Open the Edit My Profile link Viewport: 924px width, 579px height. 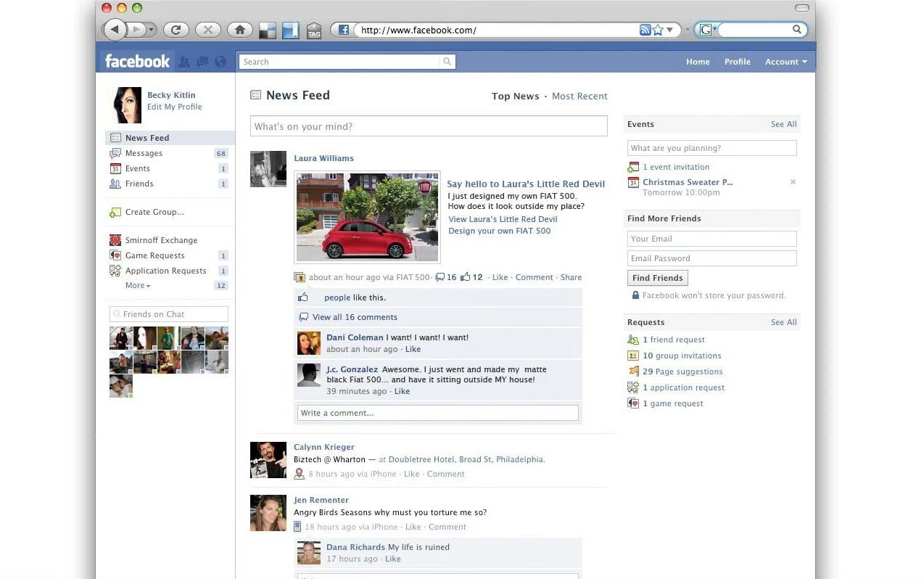pyautogui.click(x=175, y=107)
